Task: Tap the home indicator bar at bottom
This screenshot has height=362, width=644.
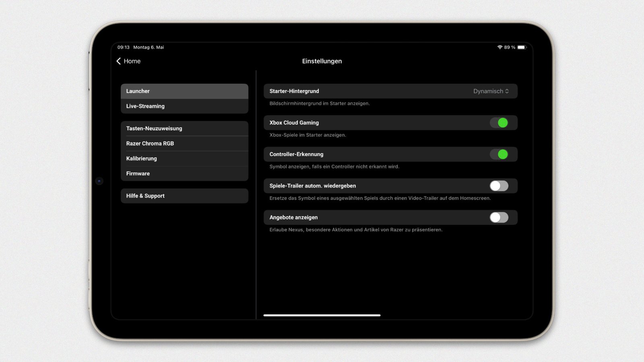Action: click(x=322, y=315)
